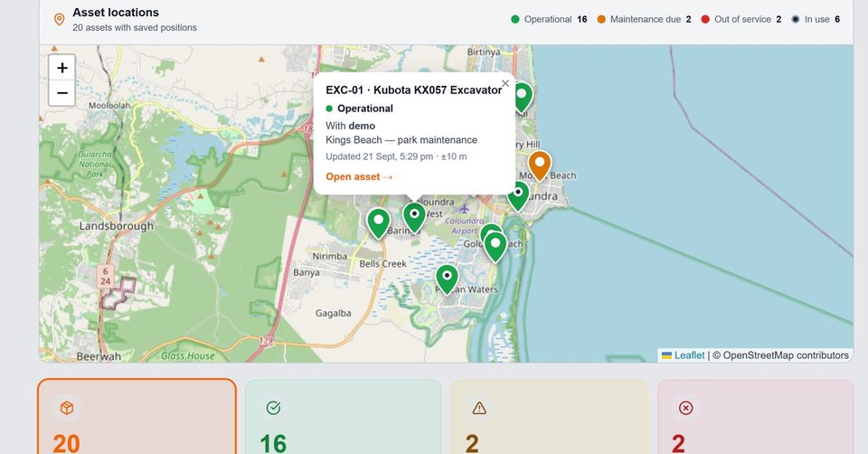Click the Out of service 2 legend entry
868x454 pixels.
point(741,19)
